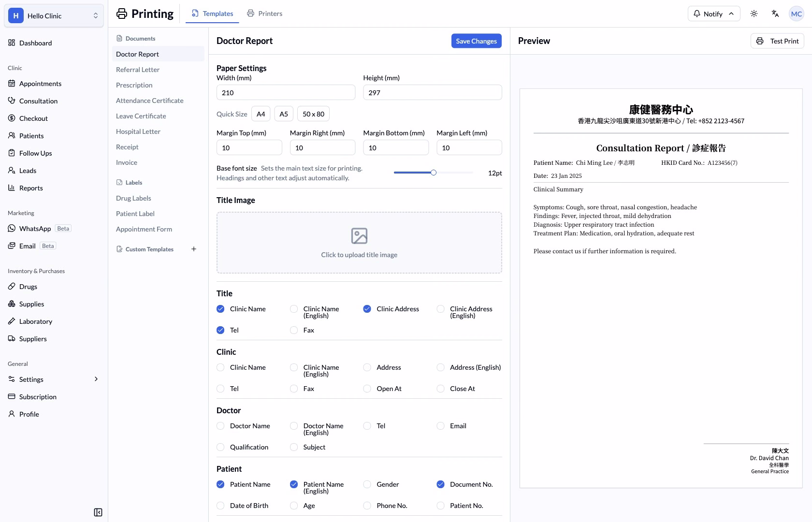Click the Width (mm) input field
812x522 pixels.
286,93
